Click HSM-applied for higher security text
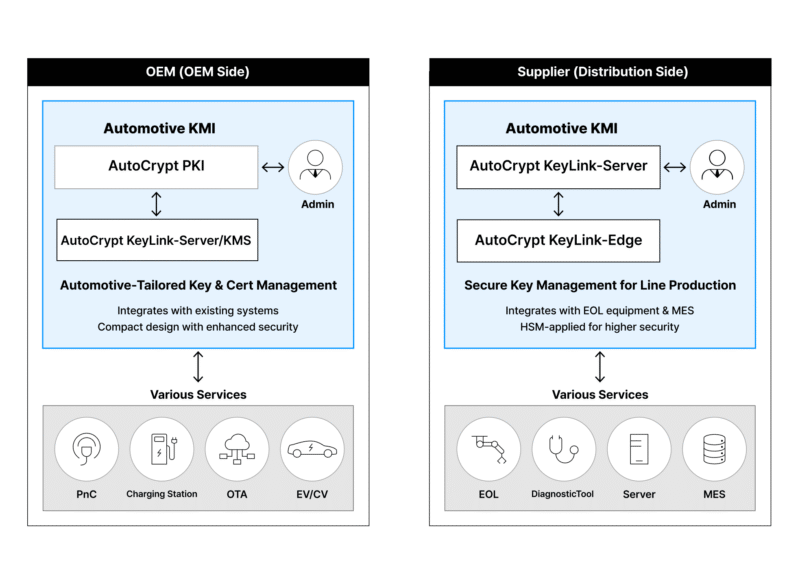Screen dimensions: 800x584 point(600,327)
